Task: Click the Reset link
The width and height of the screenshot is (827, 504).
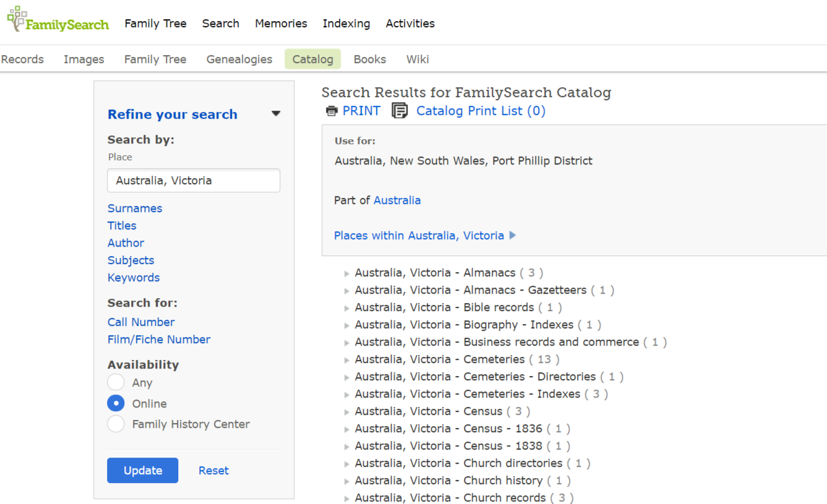Action: (x=213, y=471)
